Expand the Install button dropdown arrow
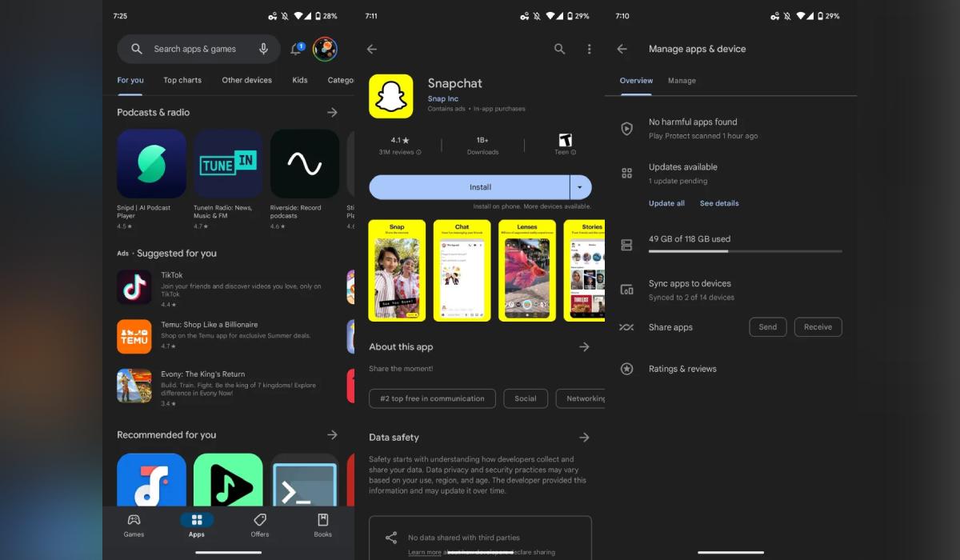 tap(581, 187)
